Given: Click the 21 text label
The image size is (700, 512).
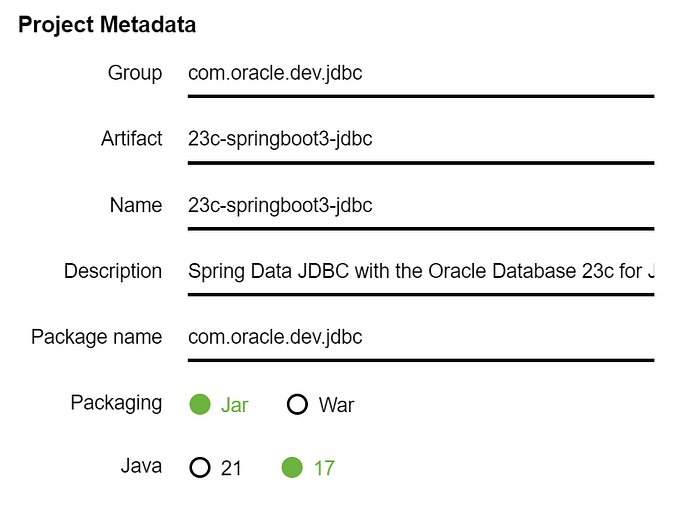Looking at the screenshot, I should coord(231,468).
